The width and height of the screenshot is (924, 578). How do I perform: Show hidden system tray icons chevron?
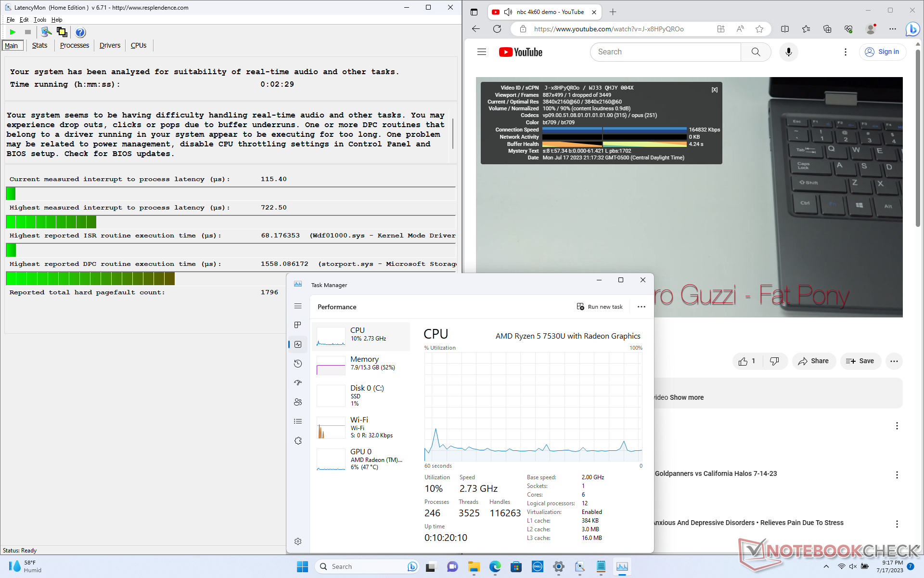point(826,566)
